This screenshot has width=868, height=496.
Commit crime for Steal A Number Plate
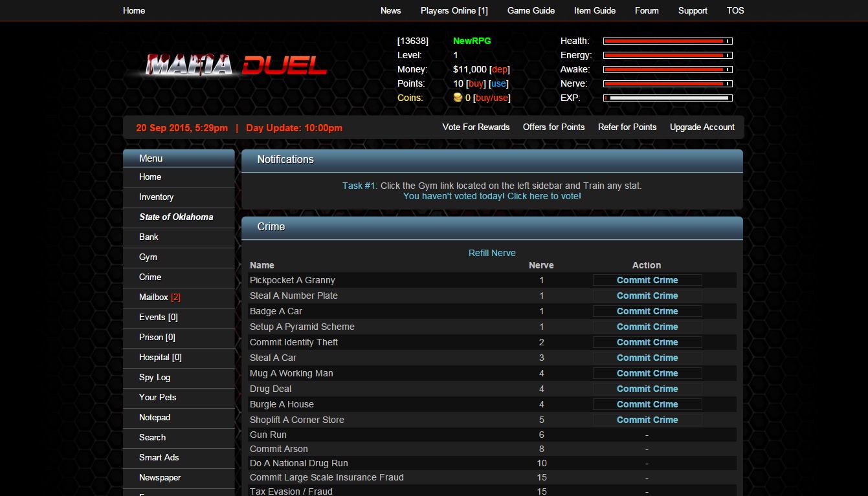[647, 296]
